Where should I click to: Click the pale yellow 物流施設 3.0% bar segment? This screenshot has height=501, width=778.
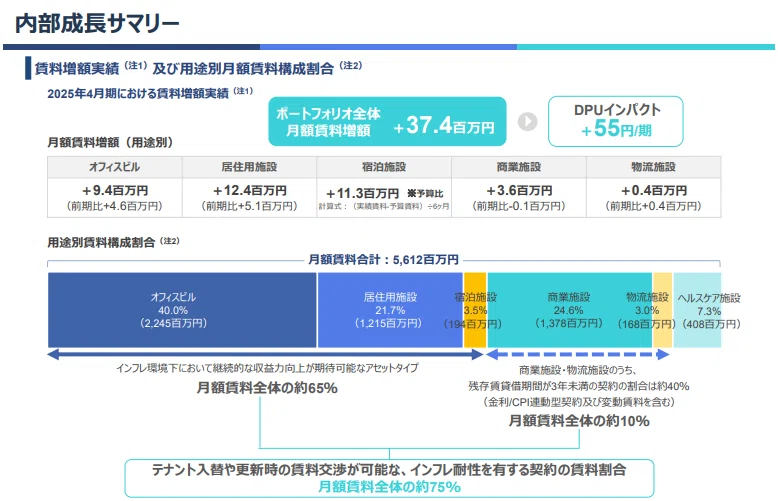coord(662,310)
